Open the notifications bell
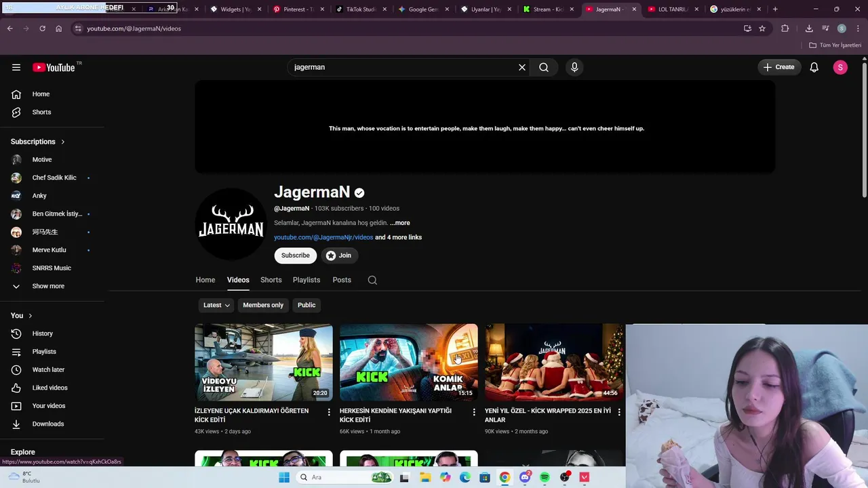The width and height of the screenshot is (868, 488). pyautogui.click(x=814, y=67)
